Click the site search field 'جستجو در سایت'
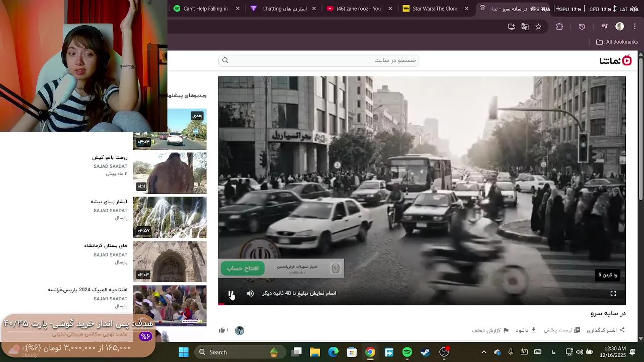This screenshot has width=644, height=362. (x=318, y=60)
